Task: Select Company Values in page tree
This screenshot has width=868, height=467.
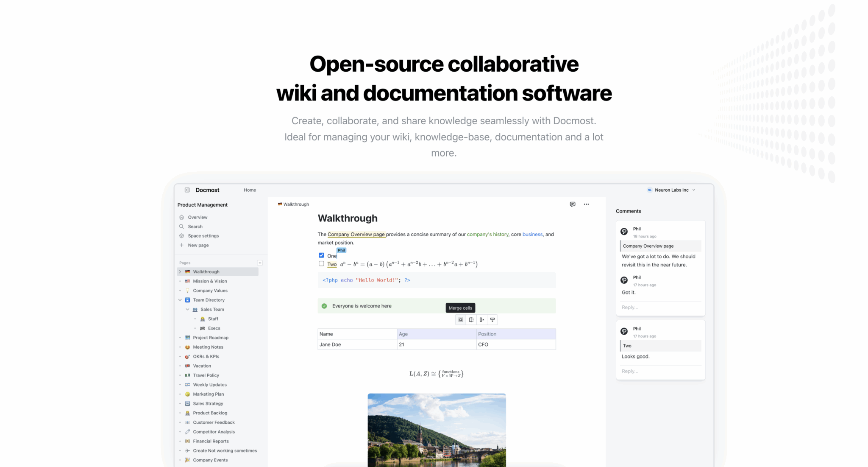Action: pos(210,291)
